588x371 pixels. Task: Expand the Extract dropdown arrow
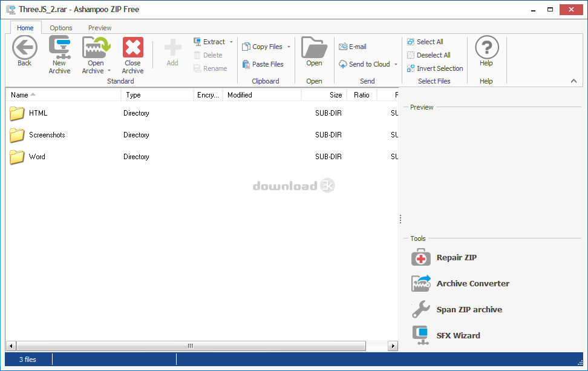(231, 41)
